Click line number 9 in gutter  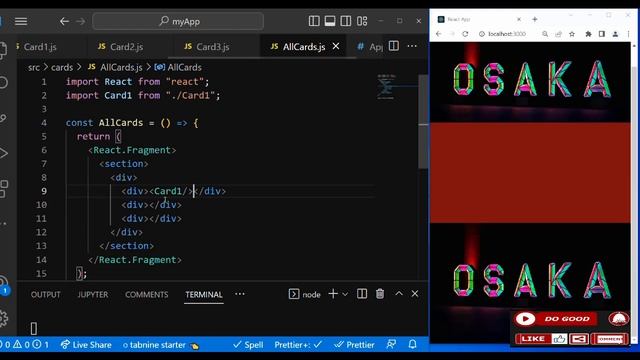(44, 191)
